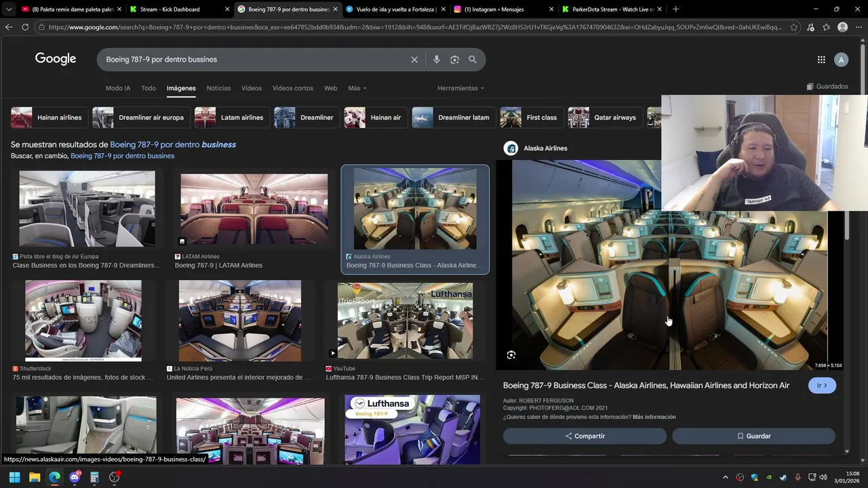Switch to the Kick Dashboard browser tab
The image size is (868, 488).
point(178,9)
